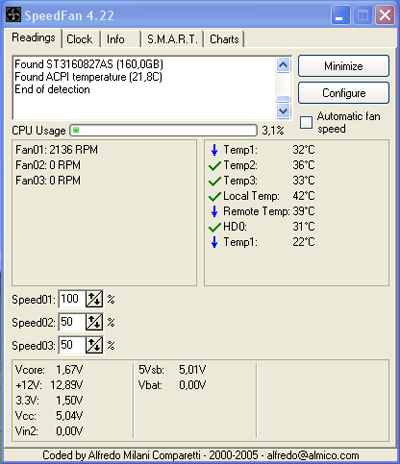Click the log scrollbar thumb
The height and width of the screenshot is (464, 400).
coord(283,99)
